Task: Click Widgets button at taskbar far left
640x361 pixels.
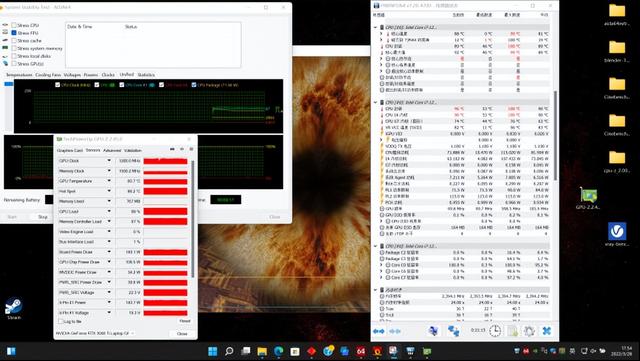Action: pyautogui.click(x=11, y=351)
